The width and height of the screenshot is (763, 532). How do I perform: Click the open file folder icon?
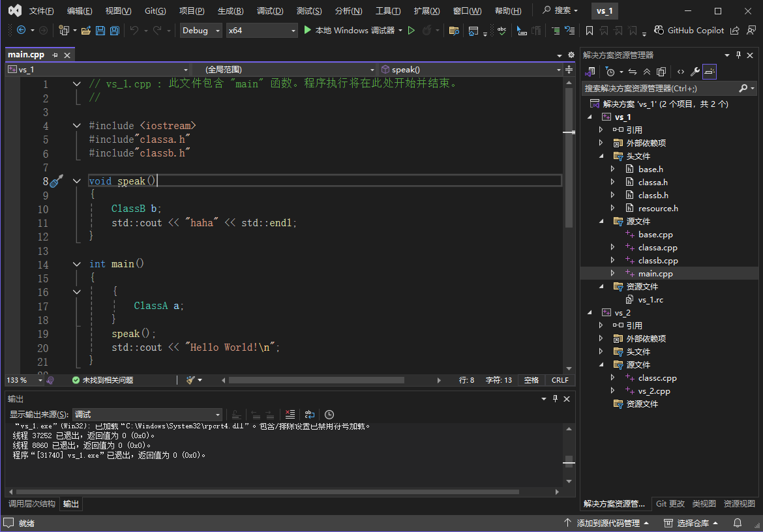(x=85, y=30)
